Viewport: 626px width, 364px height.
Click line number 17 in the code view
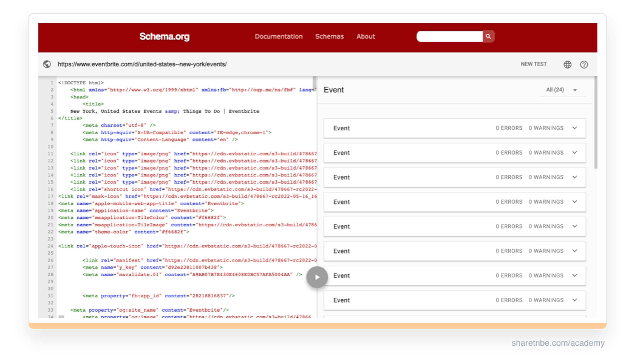click(x=50, y=196)
